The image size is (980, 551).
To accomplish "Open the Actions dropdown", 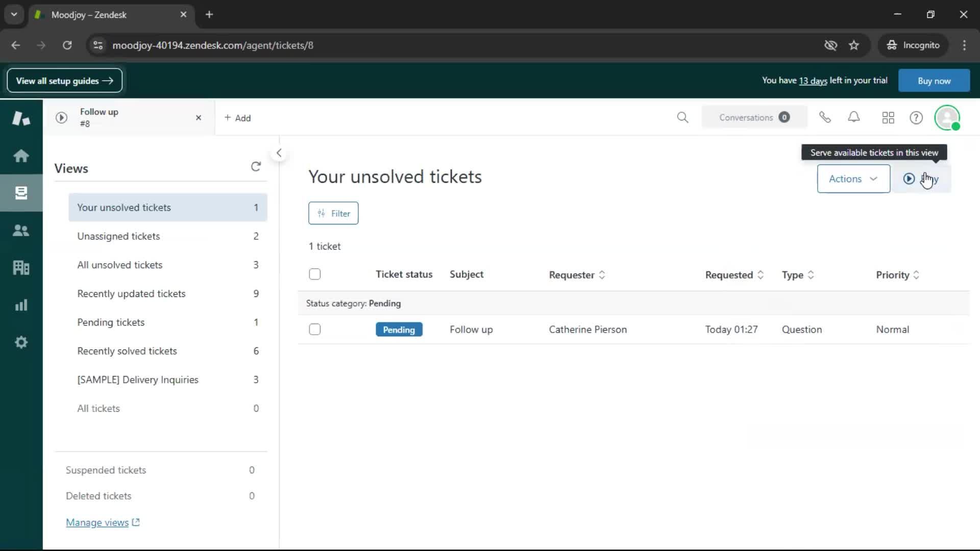I will tap(853, 179).
